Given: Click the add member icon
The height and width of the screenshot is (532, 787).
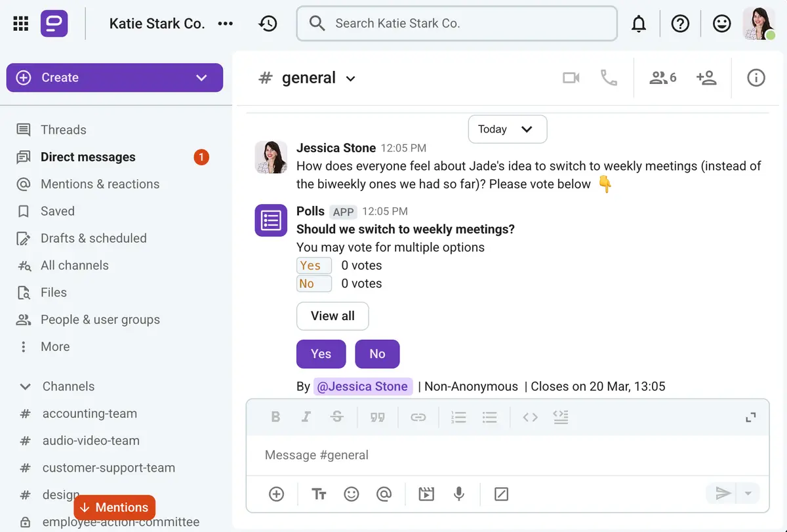Looking at the screenshot, I should point(706,78).
